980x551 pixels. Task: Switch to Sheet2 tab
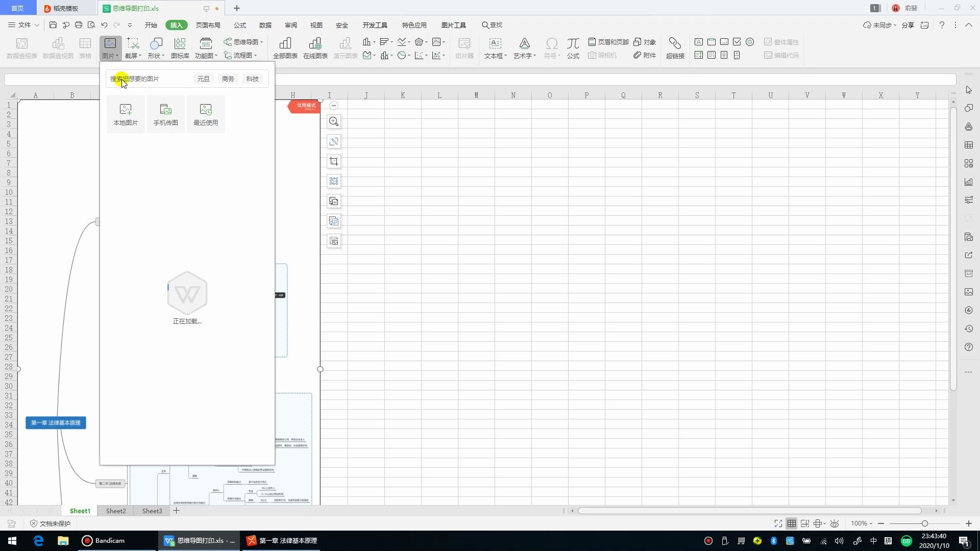[x=116, y=511]
